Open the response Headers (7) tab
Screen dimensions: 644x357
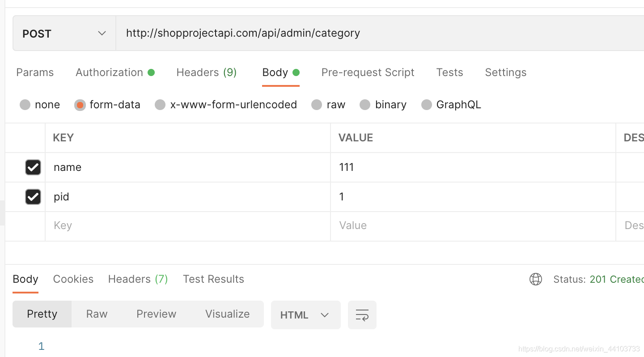point(138,279)
